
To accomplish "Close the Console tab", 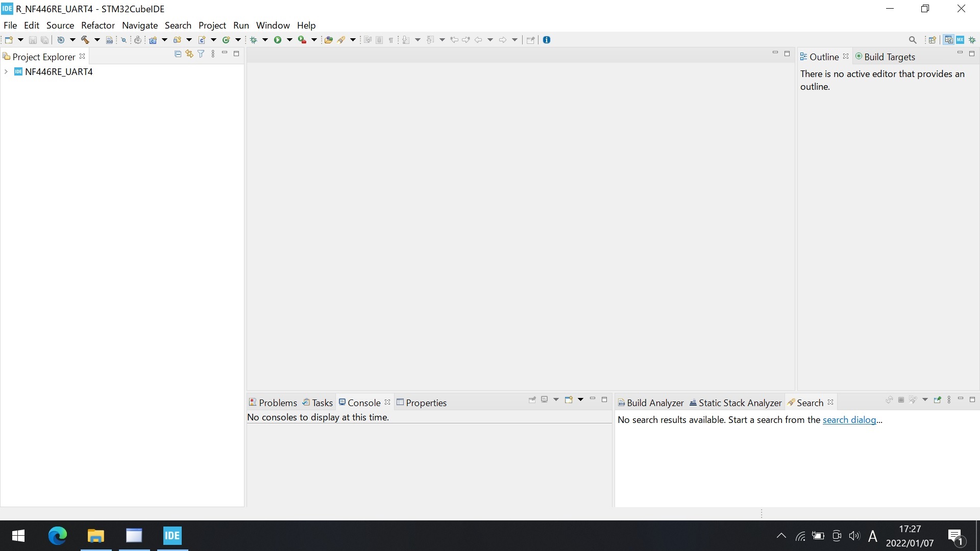I will tap(387, 402).
